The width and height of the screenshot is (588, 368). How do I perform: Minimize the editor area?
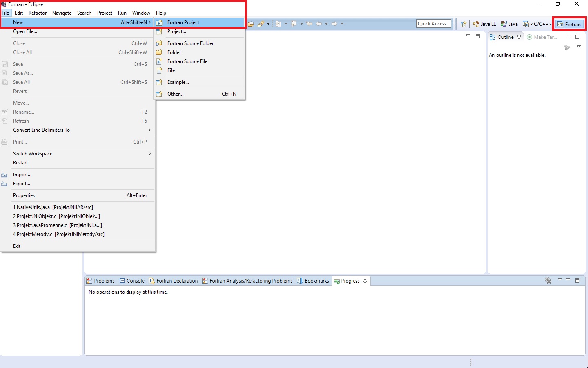(468, 36)
